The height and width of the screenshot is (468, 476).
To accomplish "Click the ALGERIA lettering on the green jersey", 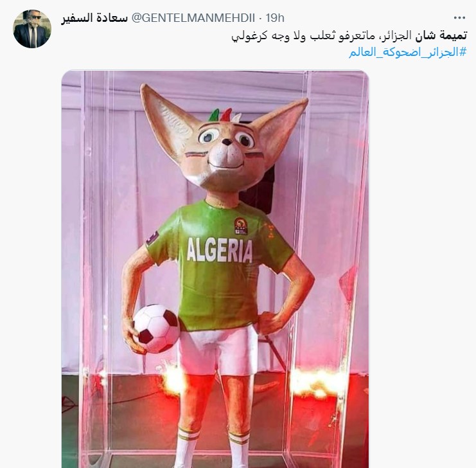I will (219, 251).
